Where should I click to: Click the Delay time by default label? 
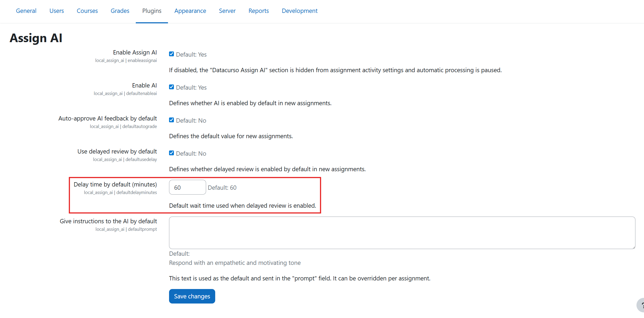click(x=115, y=184)
